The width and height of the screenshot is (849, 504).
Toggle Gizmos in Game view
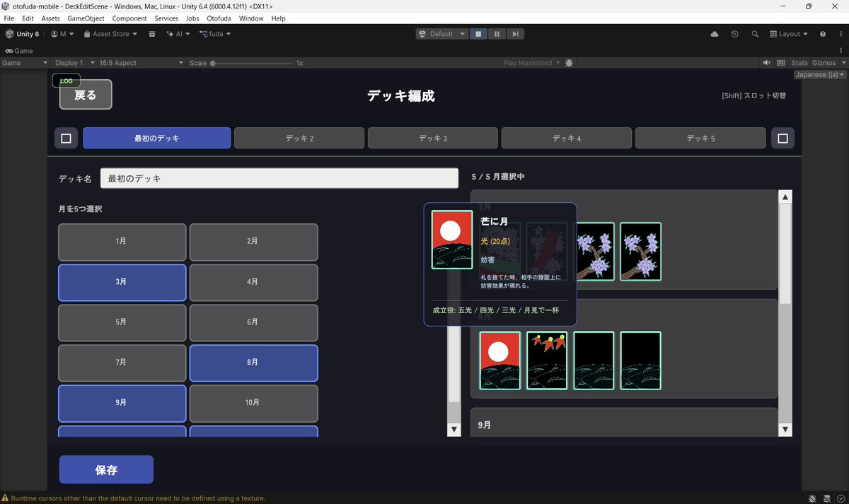824,63
